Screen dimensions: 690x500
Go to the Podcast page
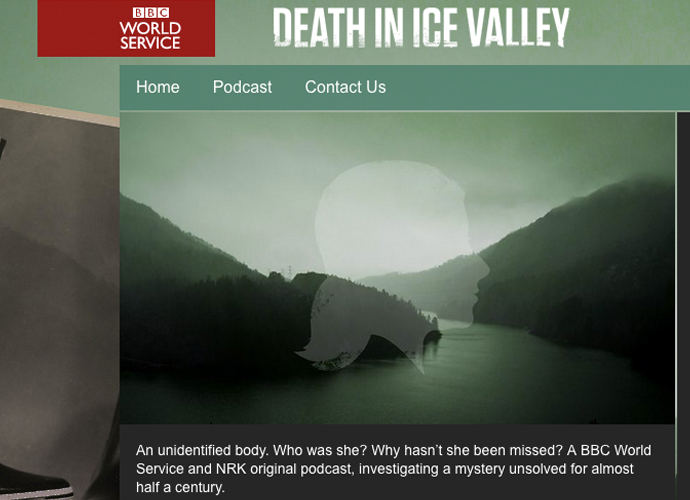[242, 87]
